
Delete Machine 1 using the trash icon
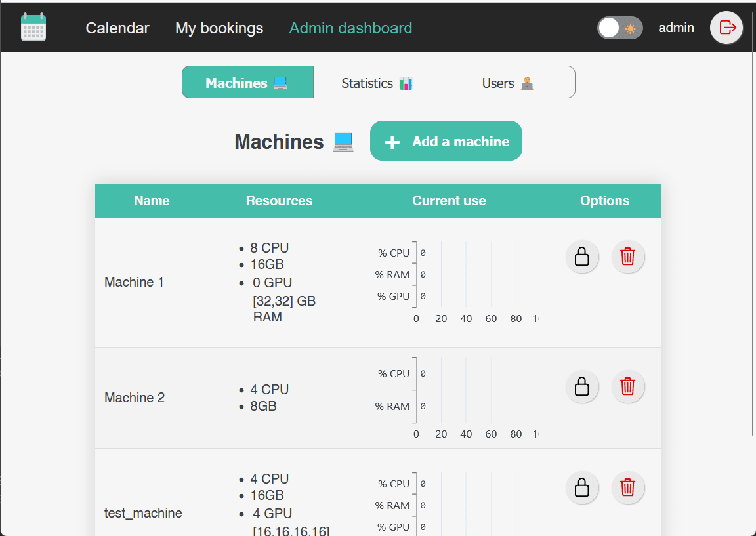click(x=627, y=257)
